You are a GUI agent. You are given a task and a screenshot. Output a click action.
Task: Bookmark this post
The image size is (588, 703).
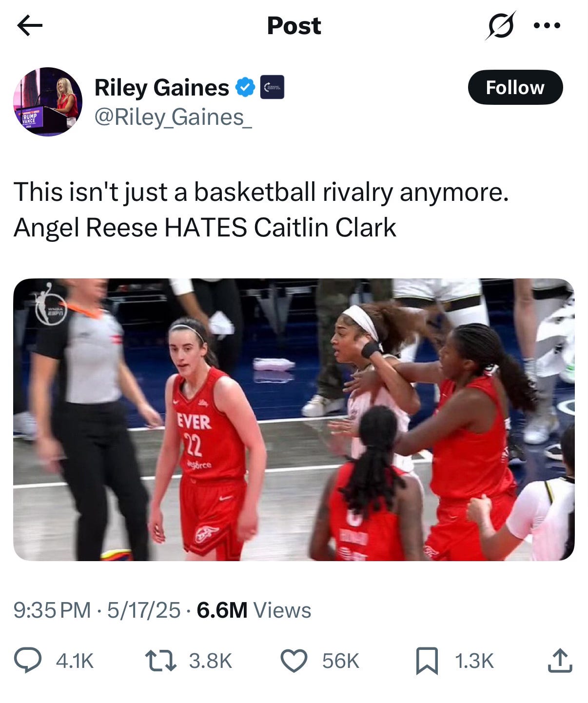[x=427, y=661]
